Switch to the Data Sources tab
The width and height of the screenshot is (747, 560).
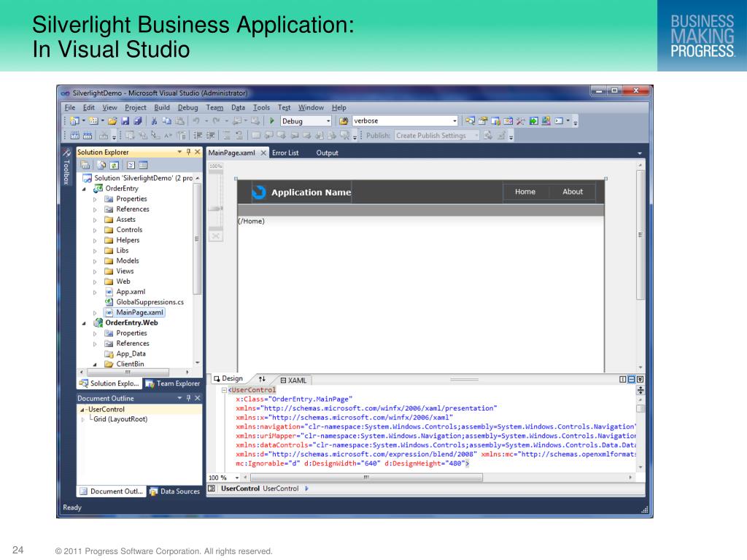tap(175, 491)
